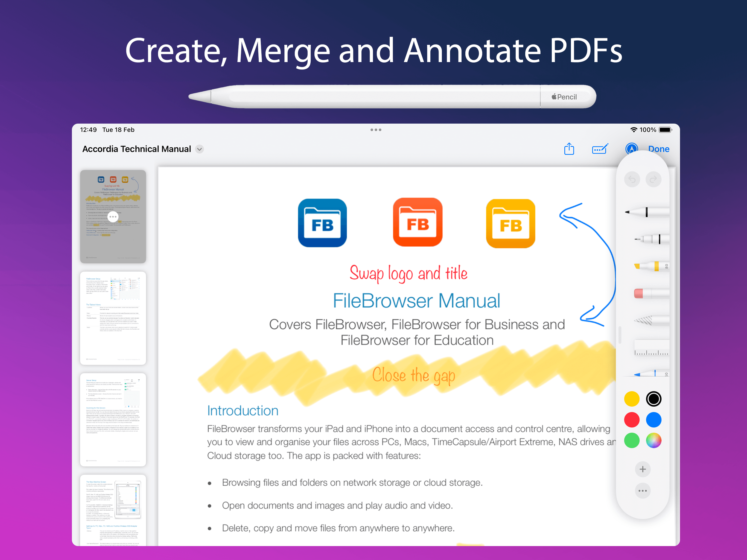This screenshot has height=560, width=747.
Task: Tap the plus add-annotation button
Action: point(643,469)
